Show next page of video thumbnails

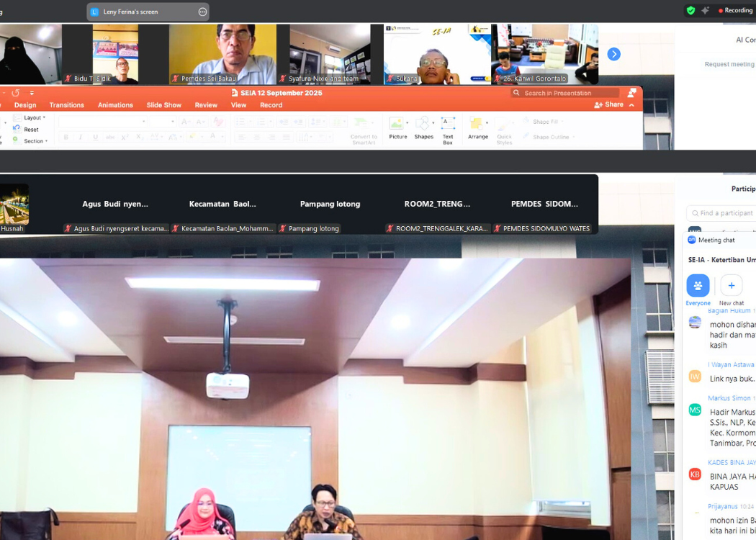point(613,54)
